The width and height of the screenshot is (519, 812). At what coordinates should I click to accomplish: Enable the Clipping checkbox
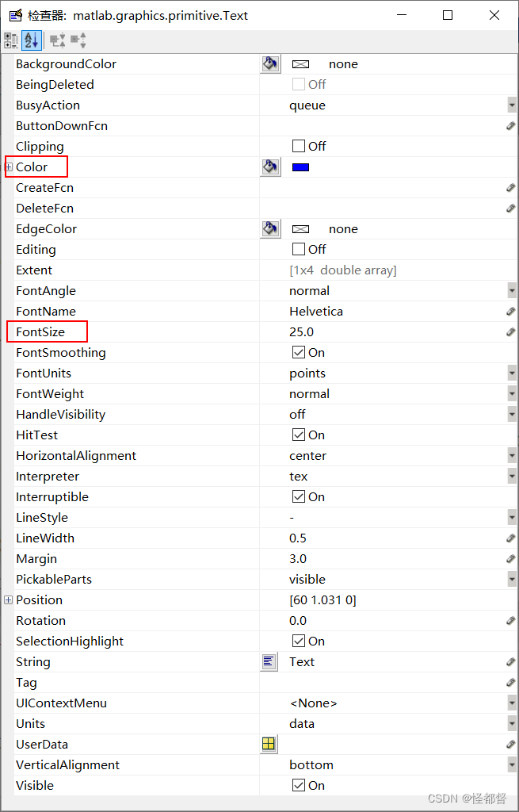tap(299, 146)
